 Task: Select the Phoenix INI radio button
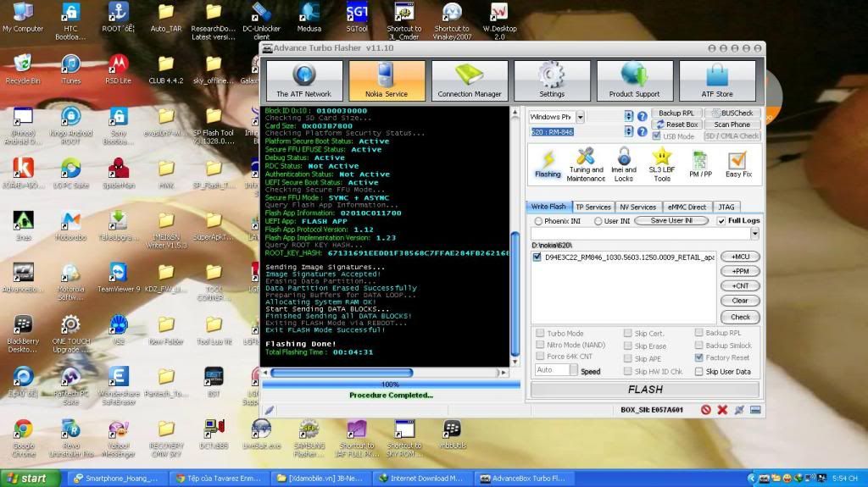[538, 221]
